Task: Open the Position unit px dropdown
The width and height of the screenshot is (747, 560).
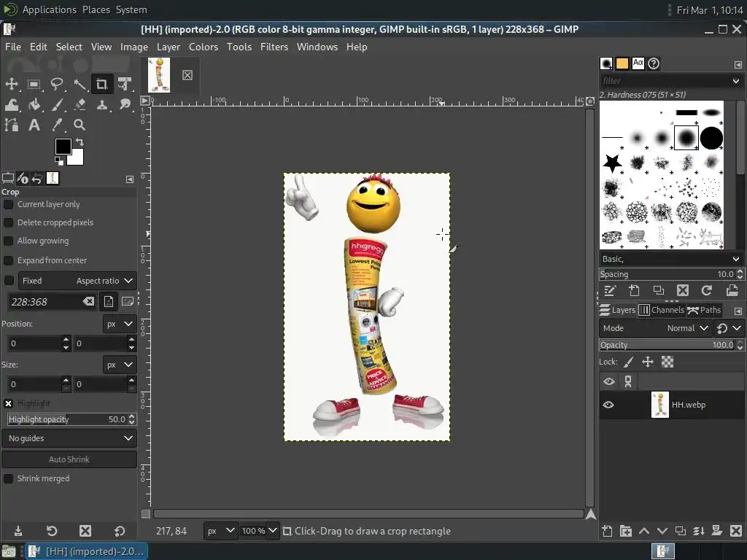Action: tap(120, 324)
